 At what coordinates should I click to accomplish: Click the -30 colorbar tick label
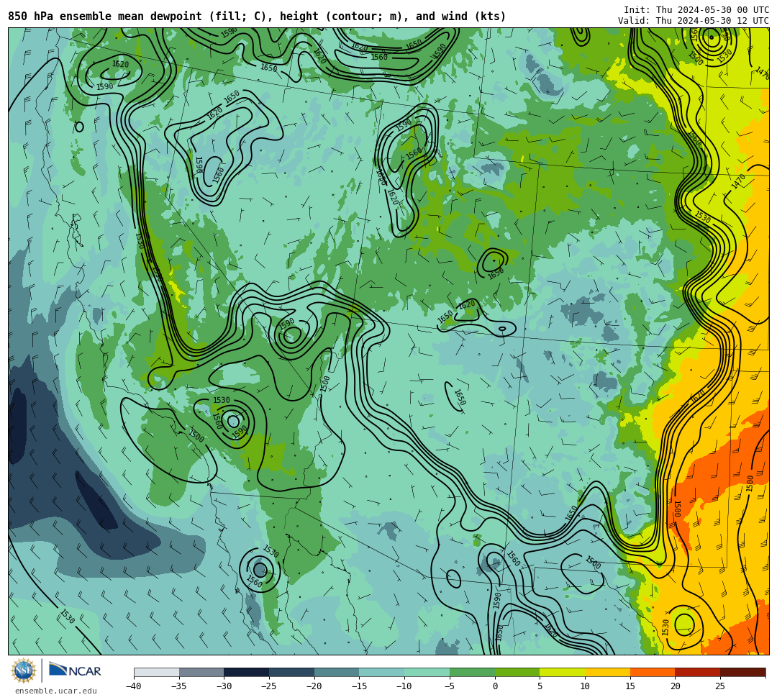tap(224, 686)
